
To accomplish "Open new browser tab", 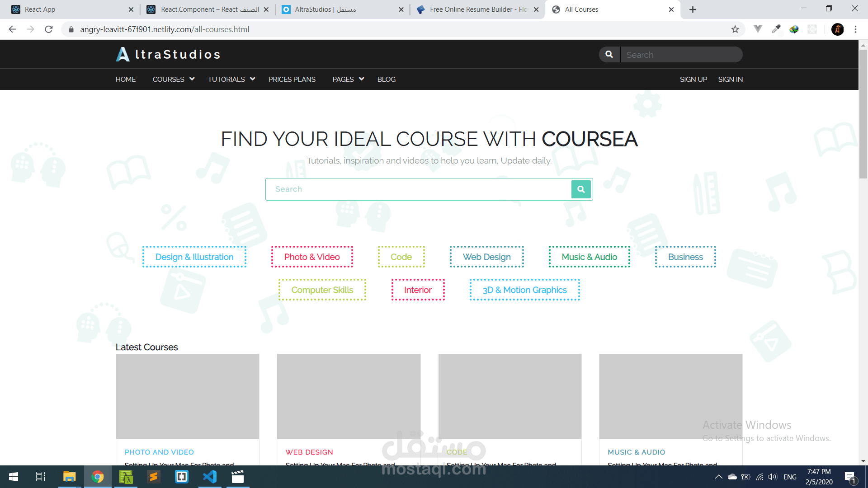I will coord(693,9).
